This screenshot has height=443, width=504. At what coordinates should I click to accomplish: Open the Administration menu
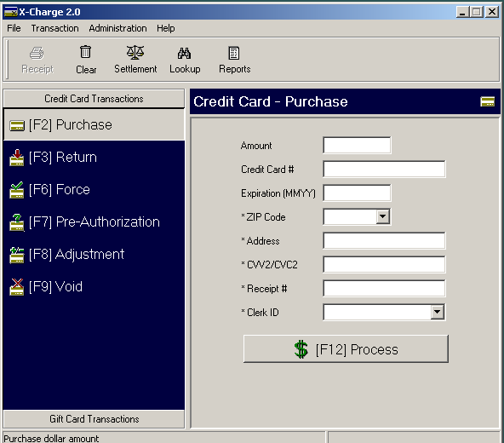point(118,28)
